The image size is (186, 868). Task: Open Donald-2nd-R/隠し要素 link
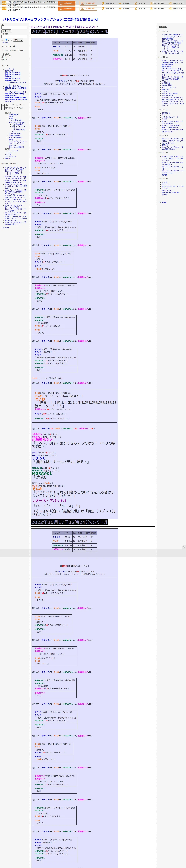[171, 192]
